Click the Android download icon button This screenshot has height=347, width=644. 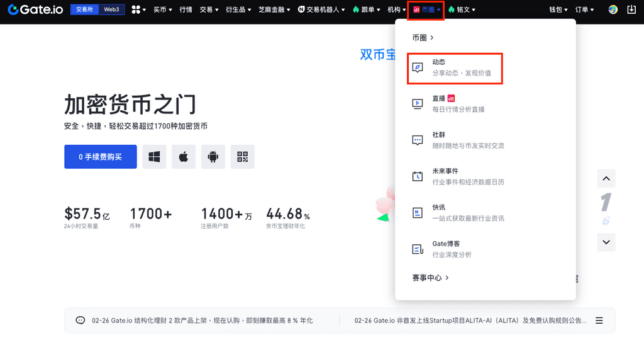(213, 157)
